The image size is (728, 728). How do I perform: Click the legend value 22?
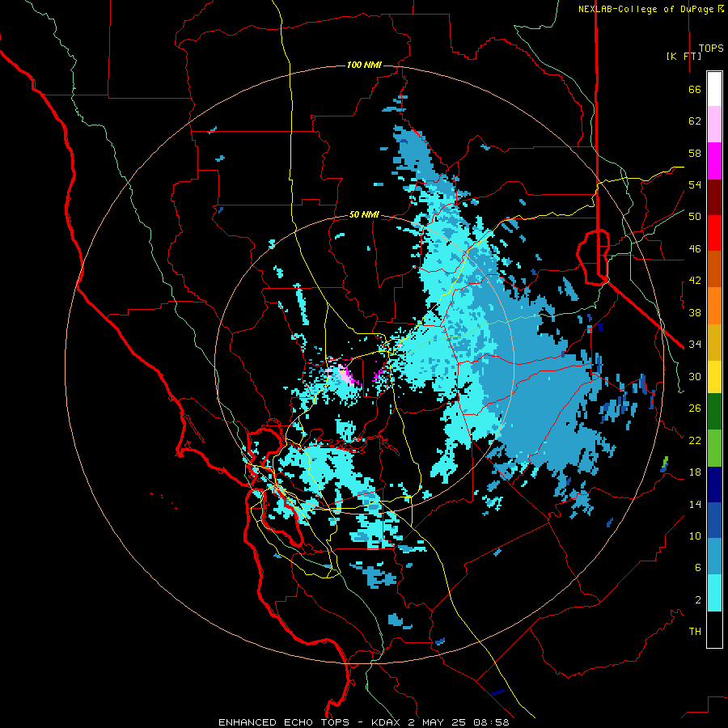point(695,440)
